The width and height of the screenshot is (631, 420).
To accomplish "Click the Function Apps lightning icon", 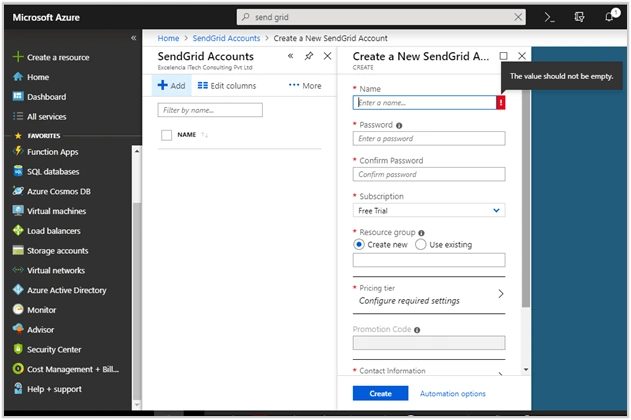I will (x=18, y=151).
